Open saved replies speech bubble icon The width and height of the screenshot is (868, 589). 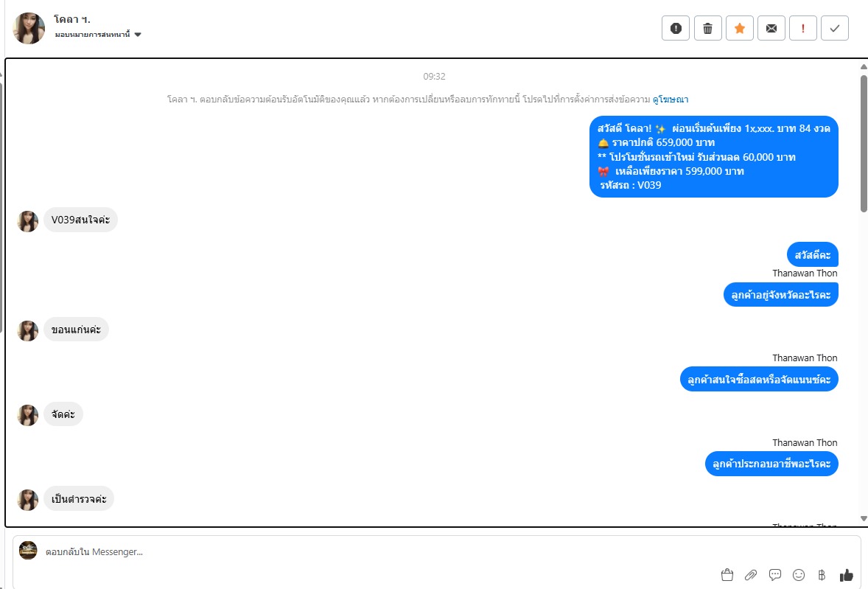pyautogui.click(x=775, y=575)
